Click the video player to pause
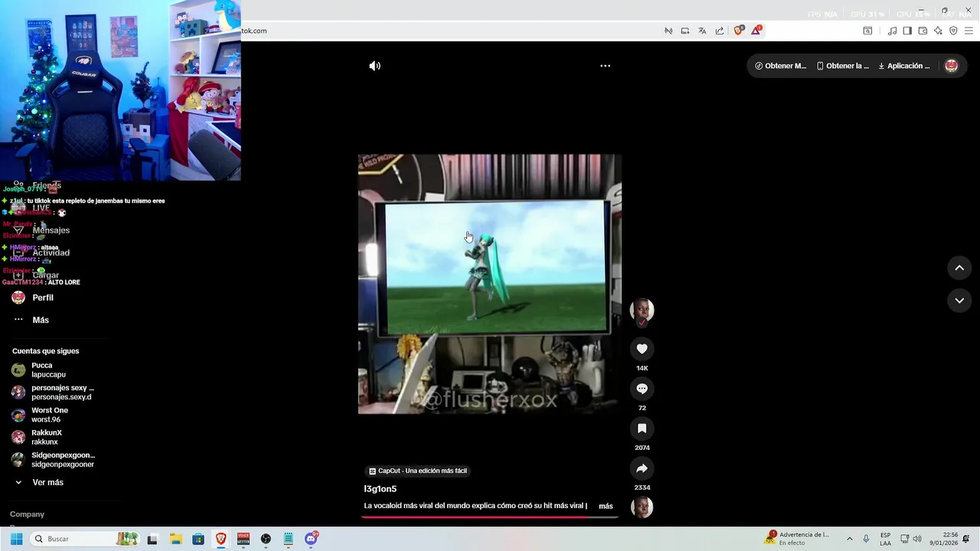The width and height of the screenshot is (980, 551). 490,284
